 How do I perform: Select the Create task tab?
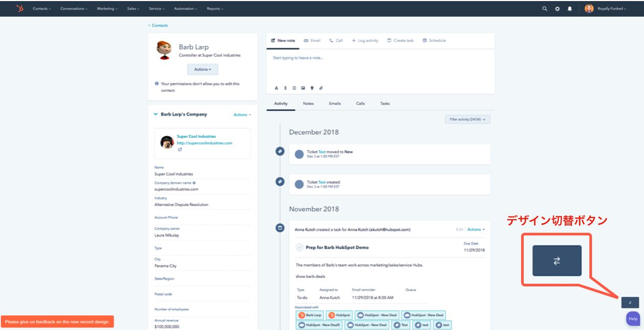point(400,40)
